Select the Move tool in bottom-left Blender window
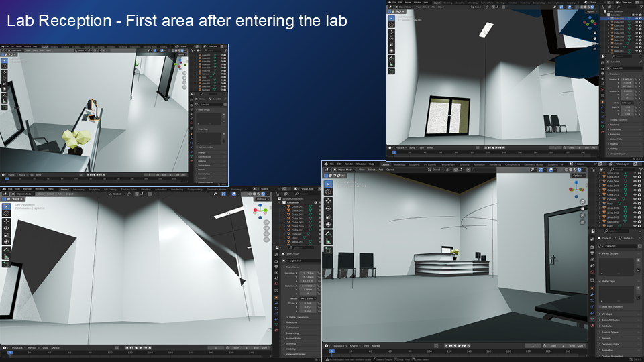 click(6, 221)
